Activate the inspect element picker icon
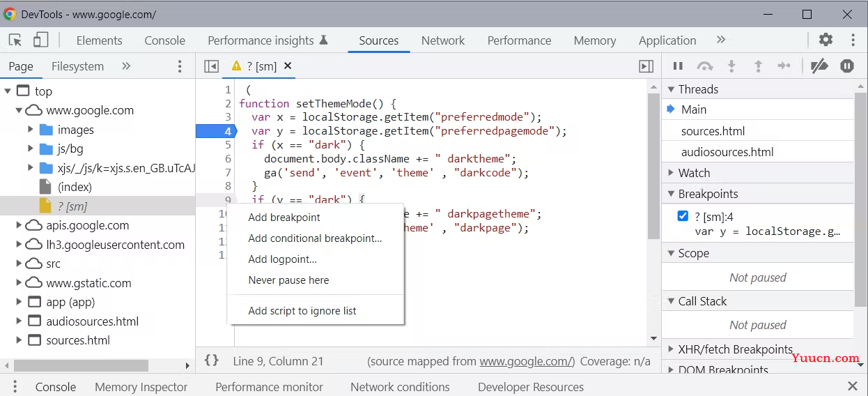The image size is (868, 396). (x=15, y=40)
